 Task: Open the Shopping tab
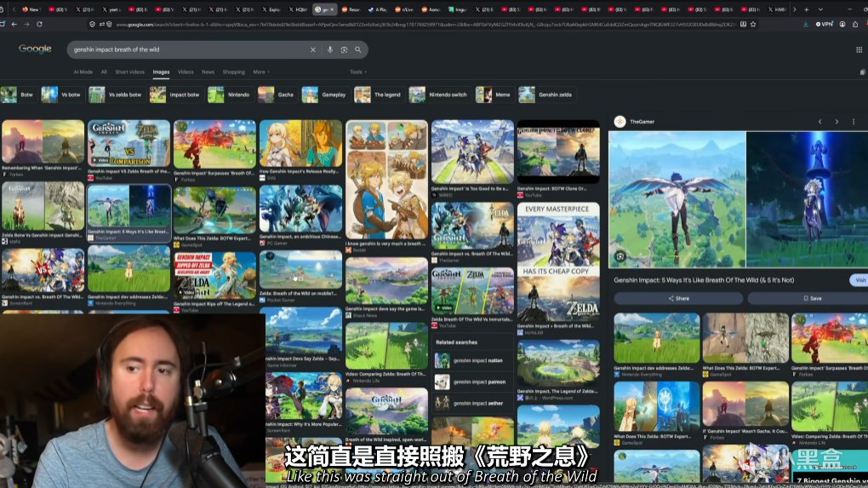click(x=234, y=72)
